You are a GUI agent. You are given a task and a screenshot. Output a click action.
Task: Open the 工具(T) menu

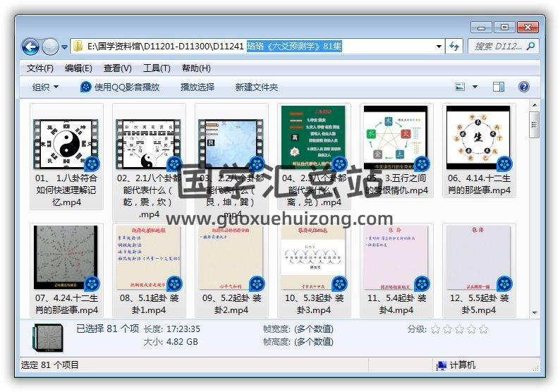click(x=157, y=68)
